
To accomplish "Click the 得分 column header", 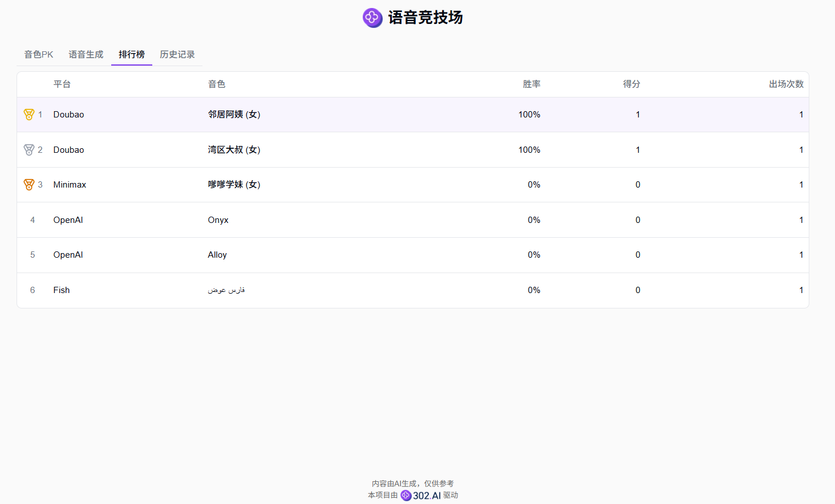I will pyautogui.click(x=631, y=84).
